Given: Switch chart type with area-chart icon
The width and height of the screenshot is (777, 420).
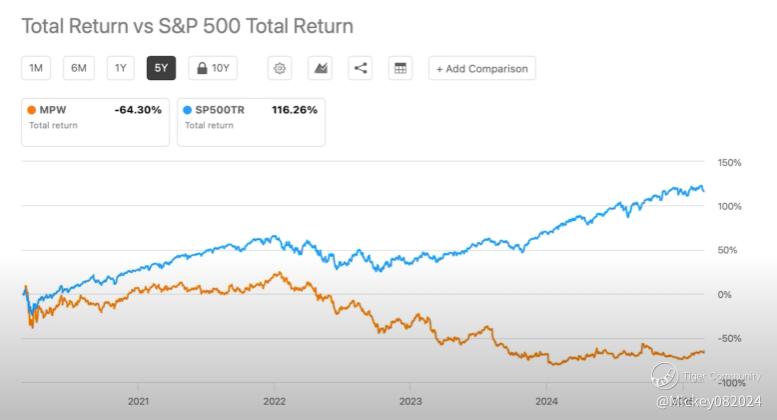Looking at the screenshot, I should pyautogui.click(x=320, y=68).
